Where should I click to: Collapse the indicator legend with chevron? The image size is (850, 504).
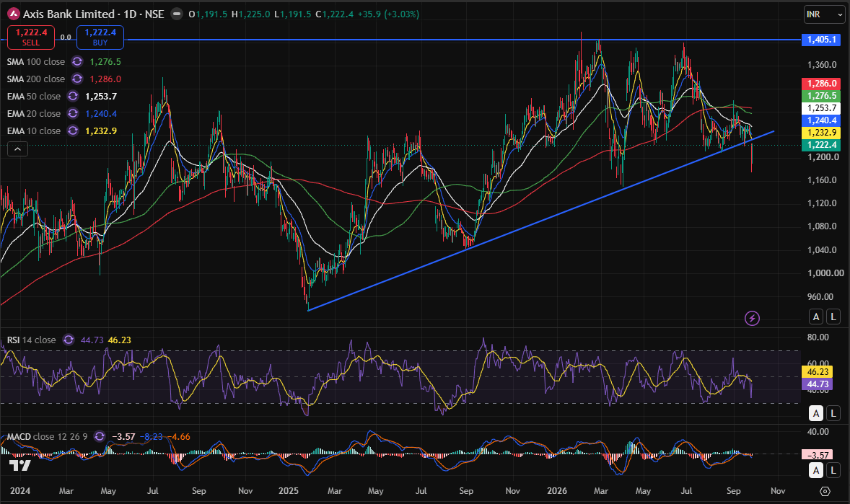(17, 149)
